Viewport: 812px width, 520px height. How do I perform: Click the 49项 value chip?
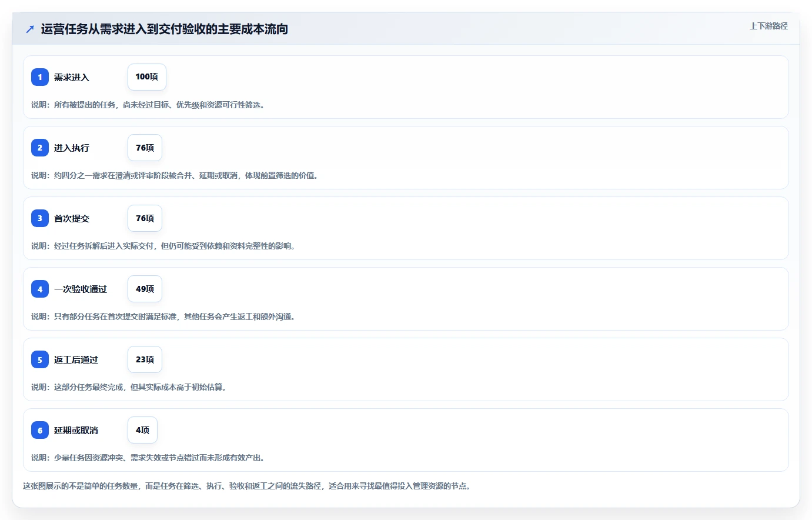(x=145, y=289)
